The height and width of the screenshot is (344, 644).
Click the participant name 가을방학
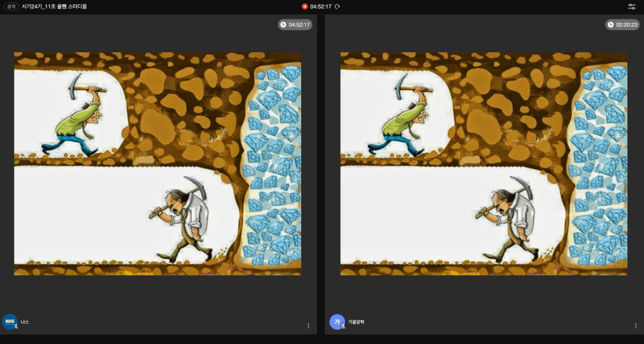tap(356, 322)
